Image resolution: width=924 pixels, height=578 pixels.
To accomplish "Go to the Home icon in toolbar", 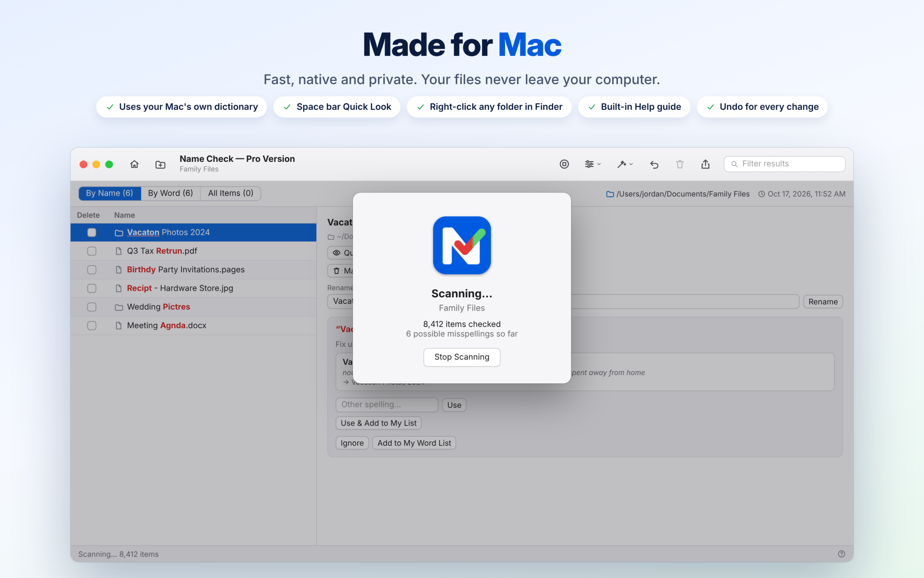I will coord(134,164).
